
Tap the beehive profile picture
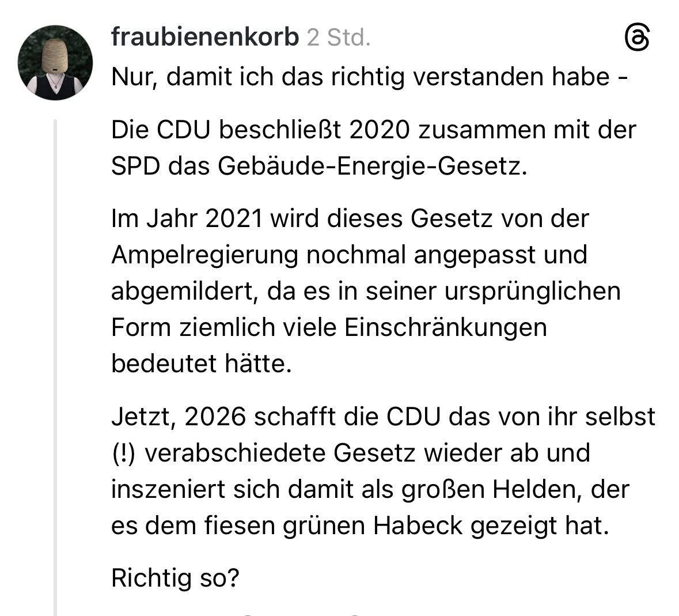click(x=55, y=63)
